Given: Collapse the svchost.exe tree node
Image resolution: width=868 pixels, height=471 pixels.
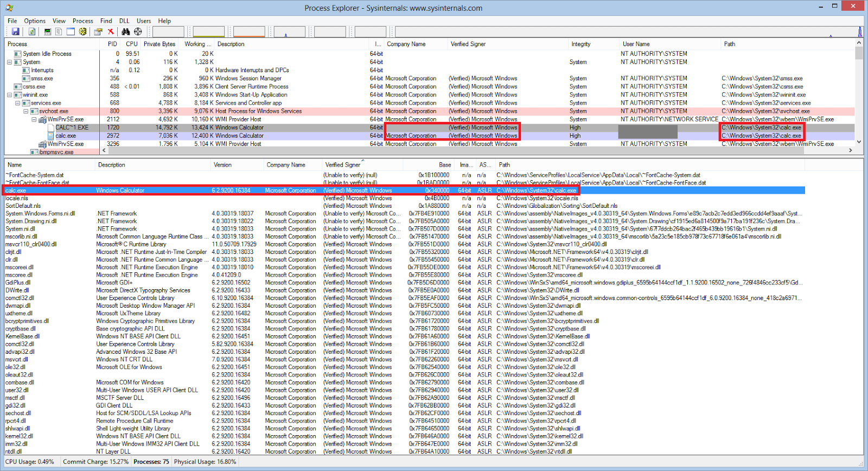Looking at the screenshot, I should click(25, 111).
